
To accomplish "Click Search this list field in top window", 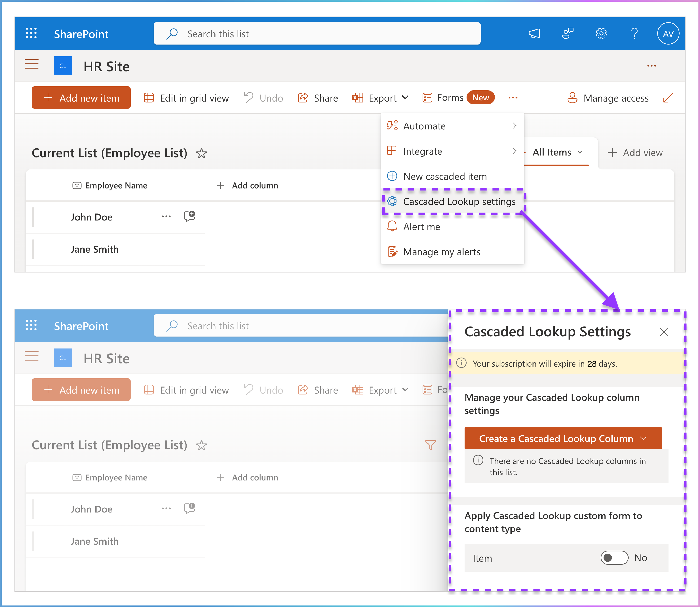I will 317,33.
